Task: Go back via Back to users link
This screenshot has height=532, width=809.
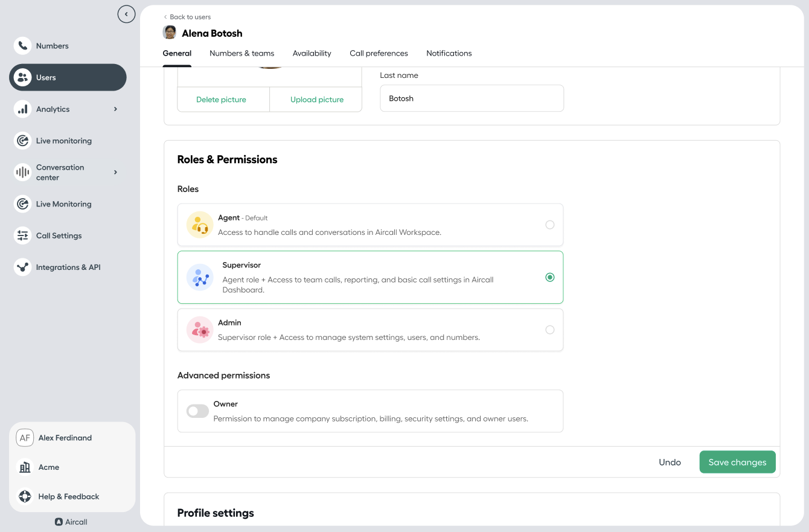Action: click(187, 17)
